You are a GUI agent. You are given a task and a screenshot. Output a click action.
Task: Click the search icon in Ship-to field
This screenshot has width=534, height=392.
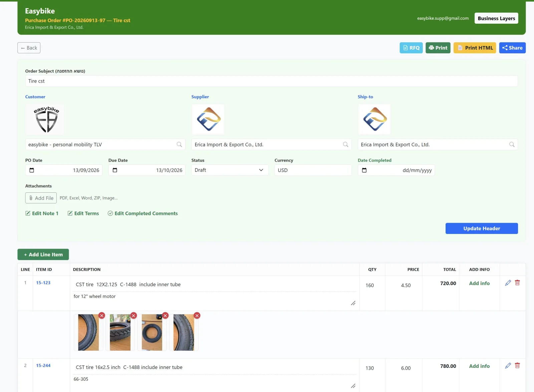tap(512, 144)
